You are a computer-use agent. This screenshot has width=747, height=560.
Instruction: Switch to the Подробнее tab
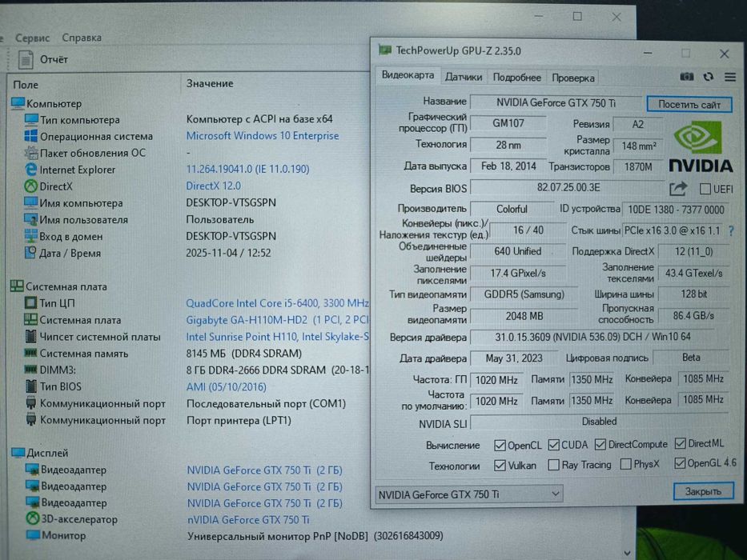(x=517, y=78)
